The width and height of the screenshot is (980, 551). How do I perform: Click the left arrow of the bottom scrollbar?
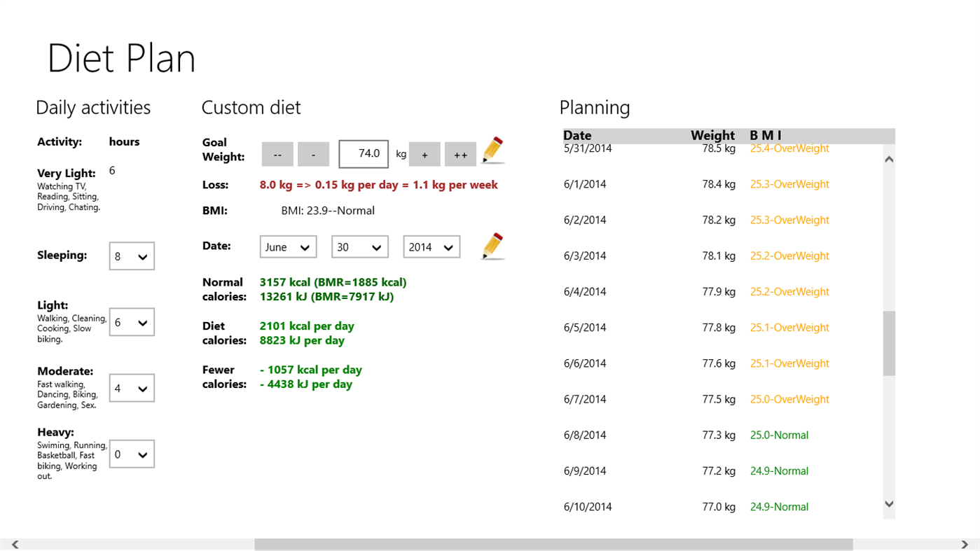click(x=13, y=544)
